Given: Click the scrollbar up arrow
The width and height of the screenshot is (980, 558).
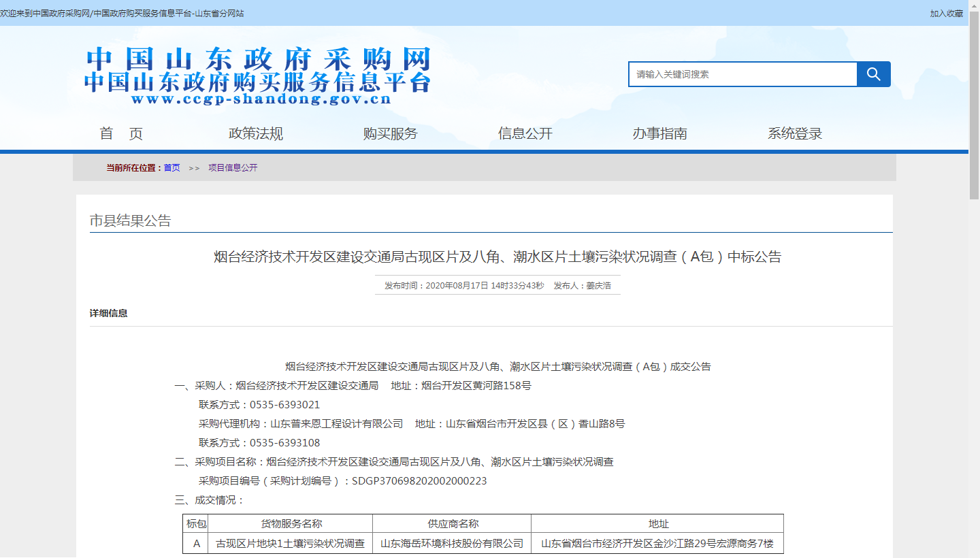Looking at the screenshot, I should click(x=974, y=5).
